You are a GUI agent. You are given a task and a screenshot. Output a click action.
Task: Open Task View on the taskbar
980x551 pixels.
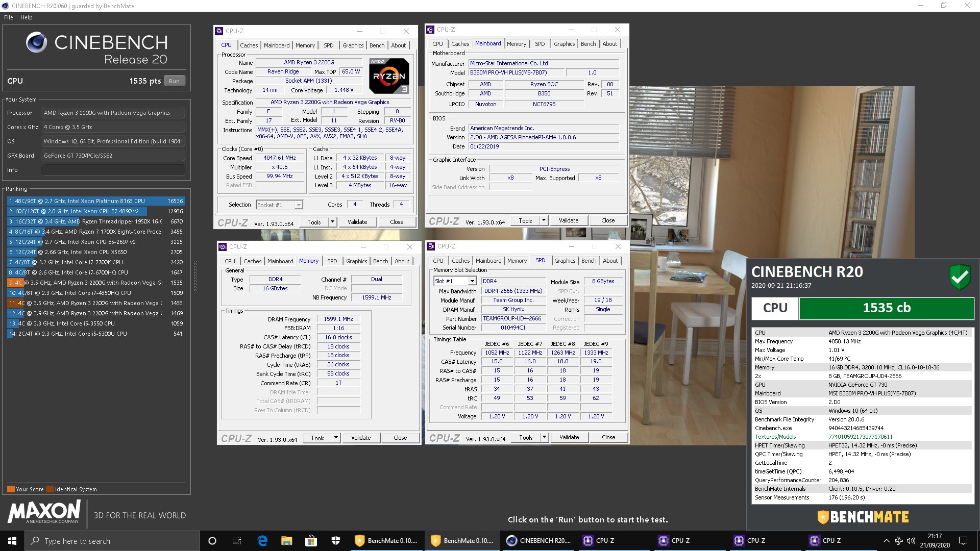coord(237,541)
